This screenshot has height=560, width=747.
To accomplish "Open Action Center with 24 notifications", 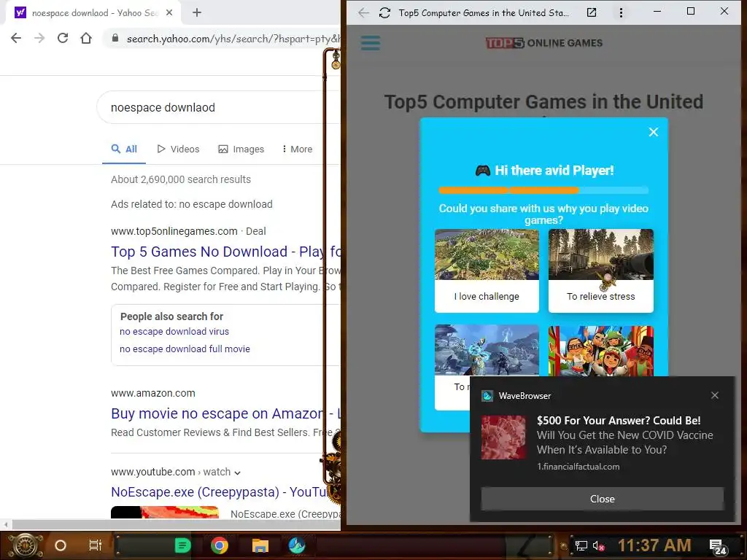I will pyautogui.click(x=718, y=547).
